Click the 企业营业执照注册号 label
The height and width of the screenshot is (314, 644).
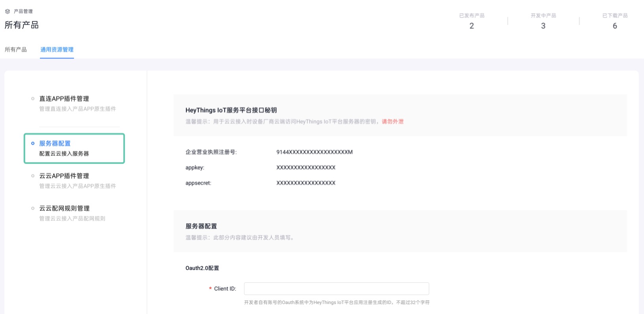click(211, 152)
